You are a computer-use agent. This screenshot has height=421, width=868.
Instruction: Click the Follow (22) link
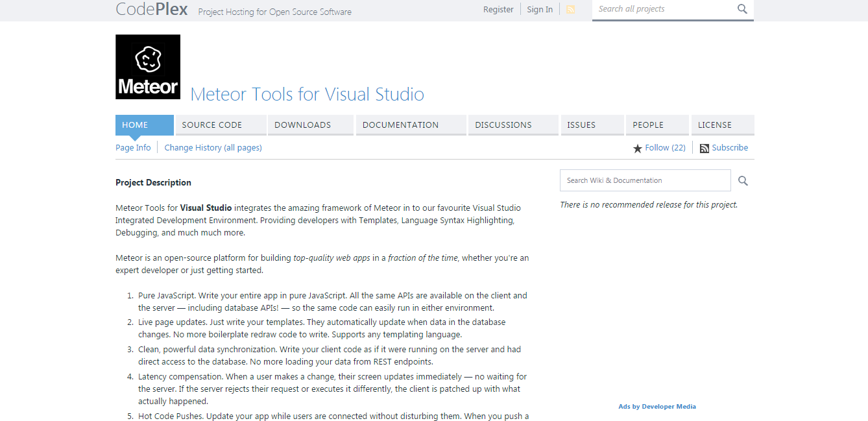(x=665, y=148)
